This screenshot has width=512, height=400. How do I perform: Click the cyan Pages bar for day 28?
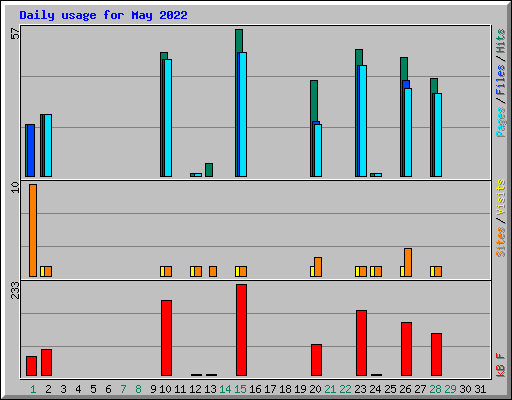tap(438, 135)
